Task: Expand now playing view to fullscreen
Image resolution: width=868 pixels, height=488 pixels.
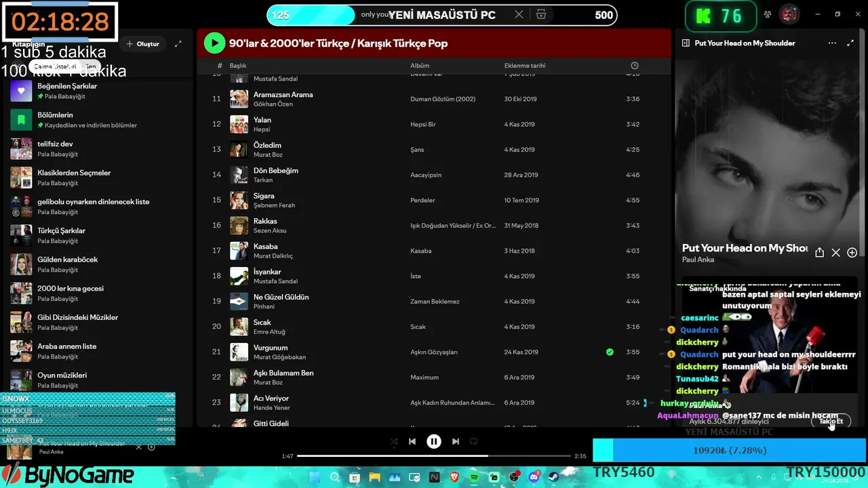Action: (x=850, y=43)
